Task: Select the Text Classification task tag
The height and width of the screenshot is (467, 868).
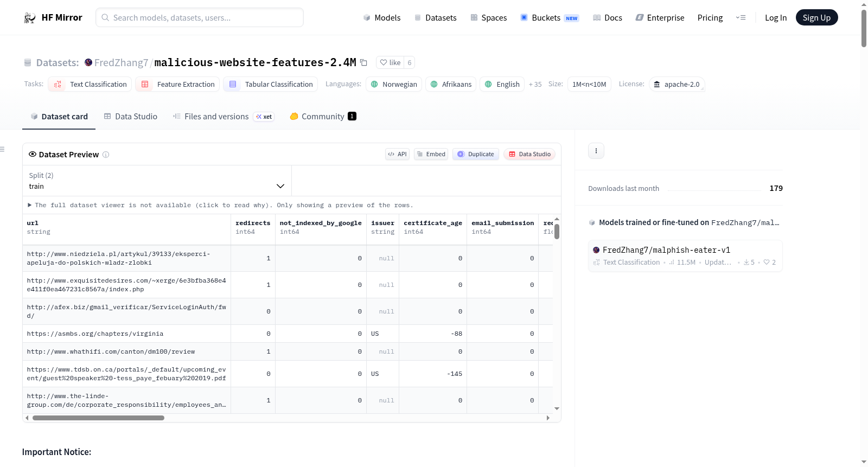Action: (x=90, y=84)
